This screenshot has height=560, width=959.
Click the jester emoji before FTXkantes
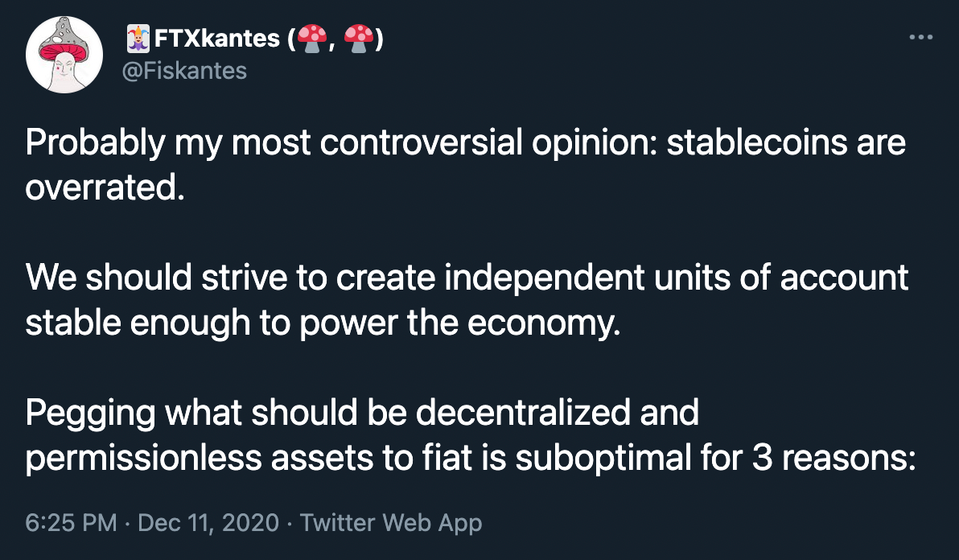[x=138, y=39]
